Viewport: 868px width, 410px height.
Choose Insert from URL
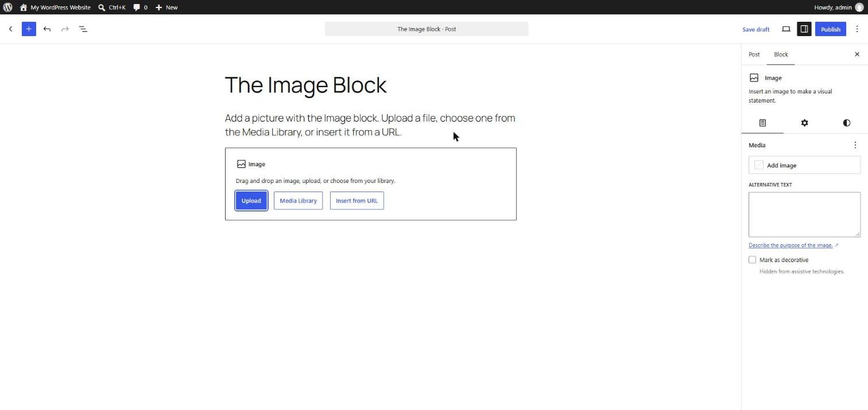[x=356, y=201]
